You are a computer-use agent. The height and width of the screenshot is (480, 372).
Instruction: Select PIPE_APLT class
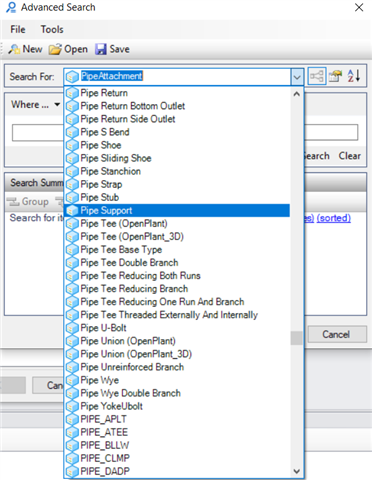[x=177, y=419]
